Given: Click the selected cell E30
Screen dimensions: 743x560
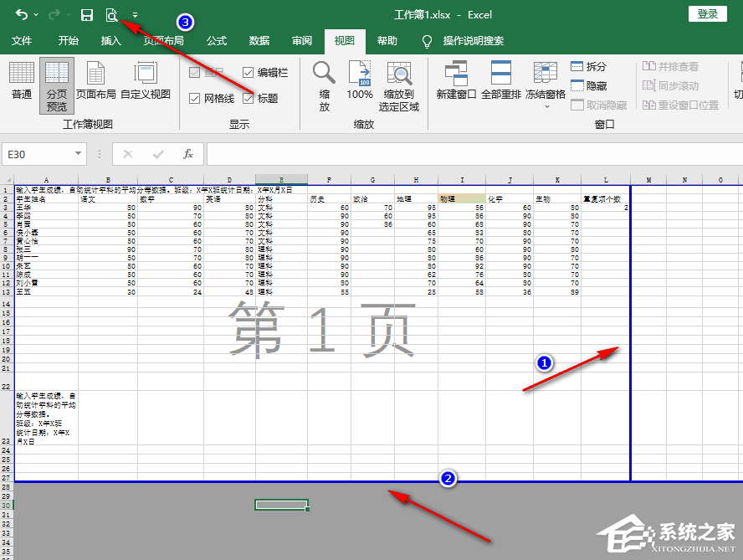Looking at the screenshot, I should click(281, 505).
